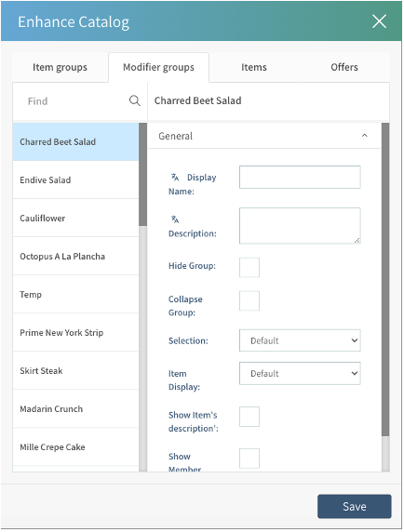
Task: Toggle the Show Member checkbox
Action: point(249,459)
